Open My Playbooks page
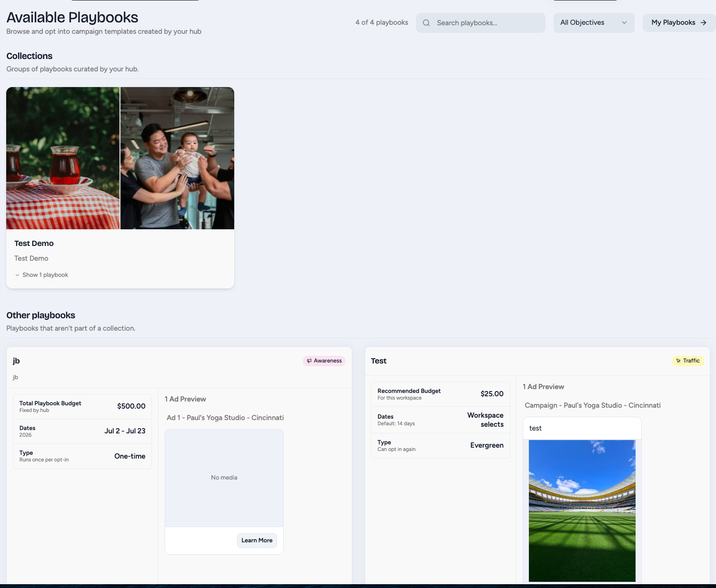The width and height of the screenshot is (716, 588). 679,22
